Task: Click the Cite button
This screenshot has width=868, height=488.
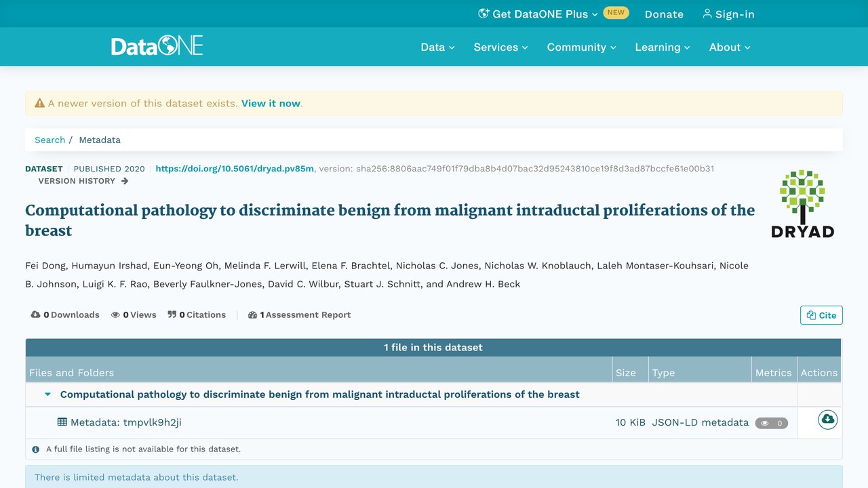Action: (821, 315)
